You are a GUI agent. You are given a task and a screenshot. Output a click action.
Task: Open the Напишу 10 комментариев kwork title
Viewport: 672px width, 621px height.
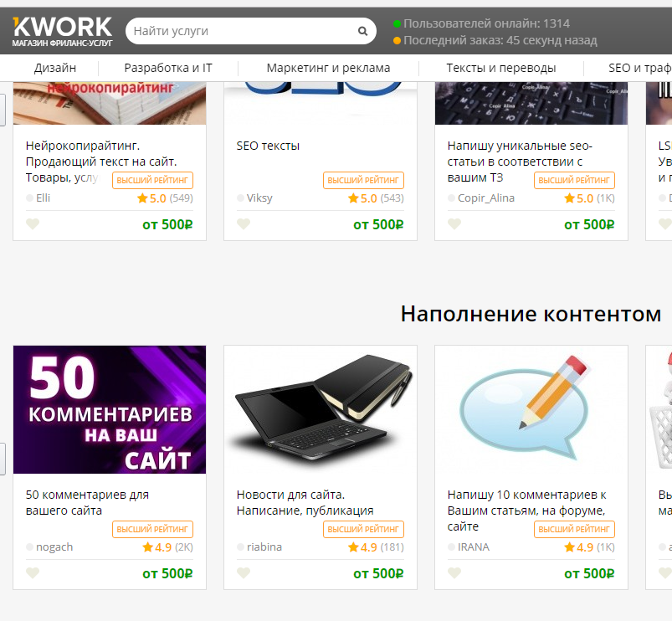[526, 511]
